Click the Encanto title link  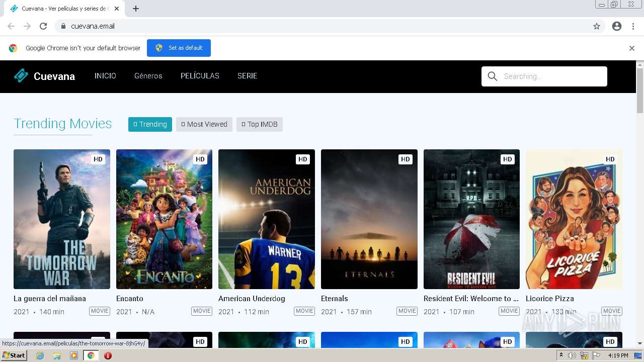(x=130, y=299)
